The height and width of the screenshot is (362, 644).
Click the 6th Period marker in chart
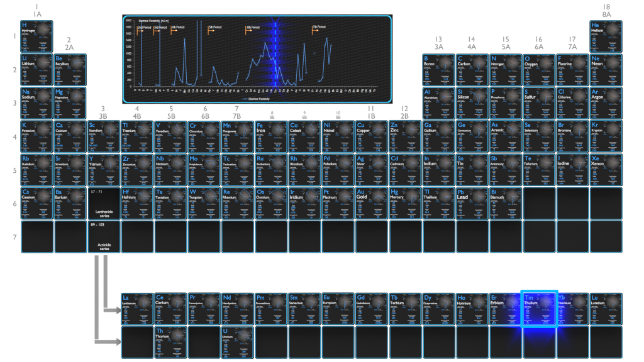click(x=252, y=28)
